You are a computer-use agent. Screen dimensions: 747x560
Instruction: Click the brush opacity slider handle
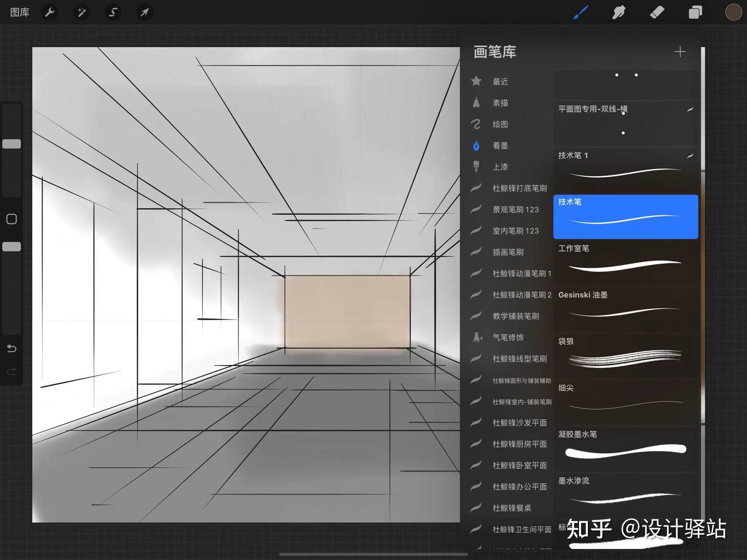[12, 247]
